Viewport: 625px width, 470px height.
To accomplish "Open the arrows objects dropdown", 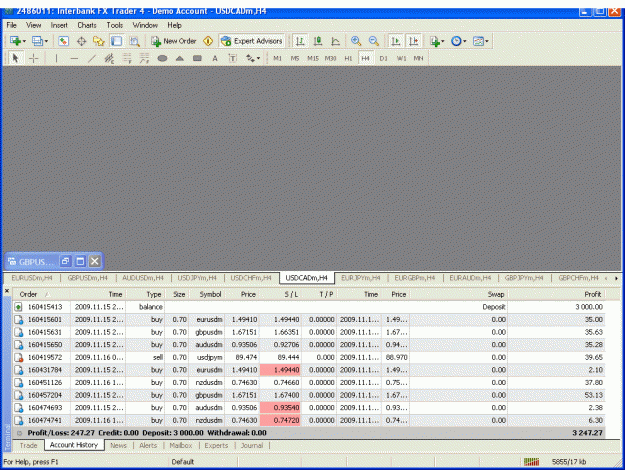I will (253, 58).
